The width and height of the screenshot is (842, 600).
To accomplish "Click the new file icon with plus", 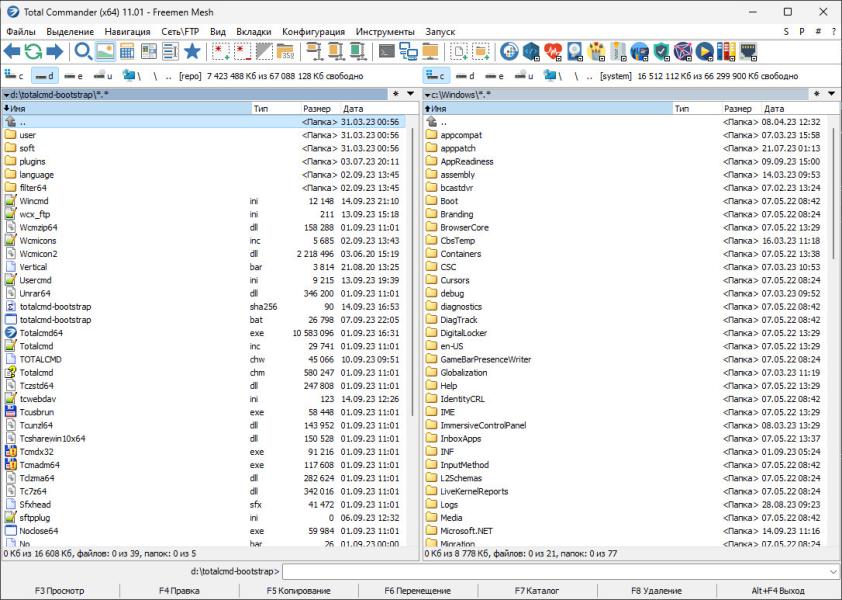I will [x=459, y=52].
